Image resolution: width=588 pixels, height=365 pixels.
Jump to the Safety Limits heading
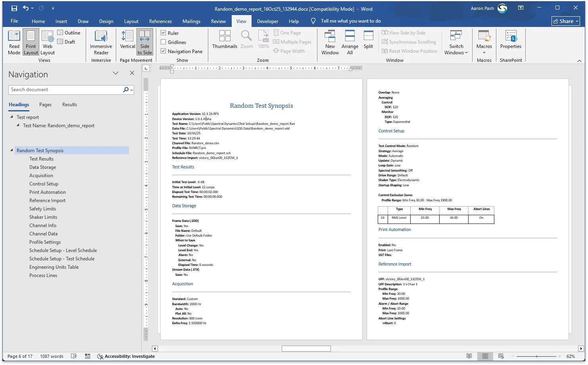coord(42,208)
